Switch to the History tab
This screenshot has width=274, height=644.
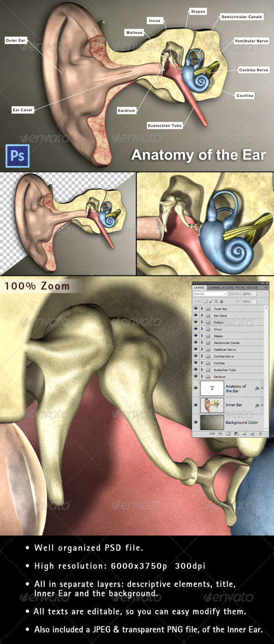[252, 287]
